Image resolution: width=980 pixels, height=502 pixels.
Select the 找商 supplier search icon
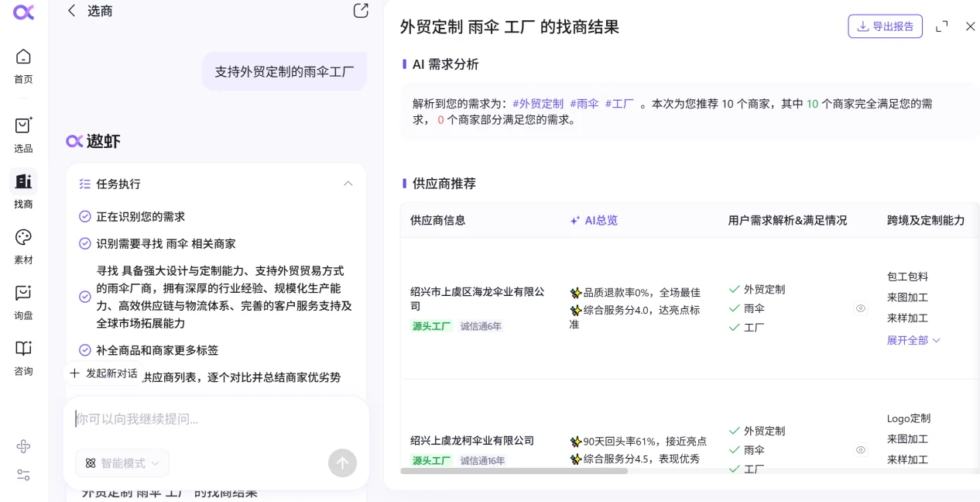(23, 181)
